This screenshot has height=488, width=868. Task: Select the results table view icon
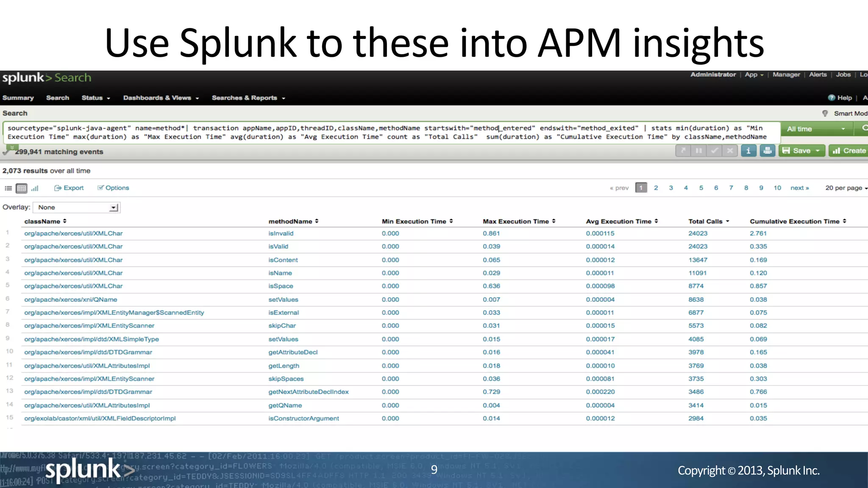pos(22,188)
